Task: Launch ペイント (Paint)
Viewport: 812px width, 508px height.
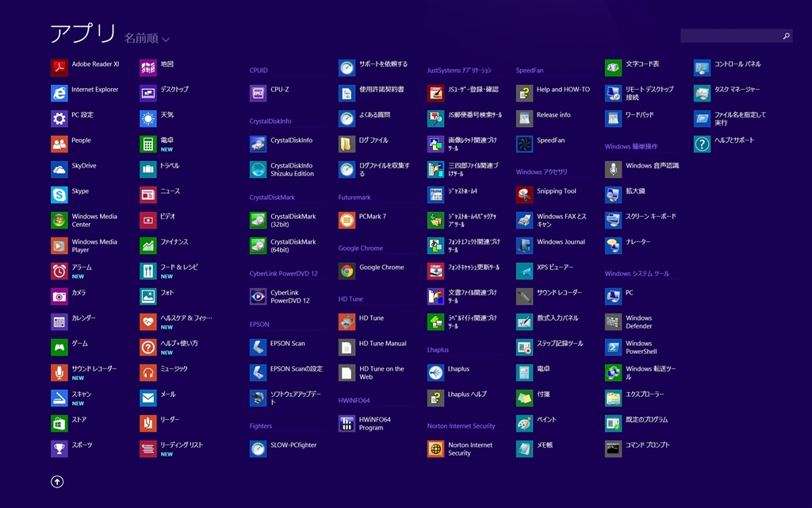Action: point(537,424)
